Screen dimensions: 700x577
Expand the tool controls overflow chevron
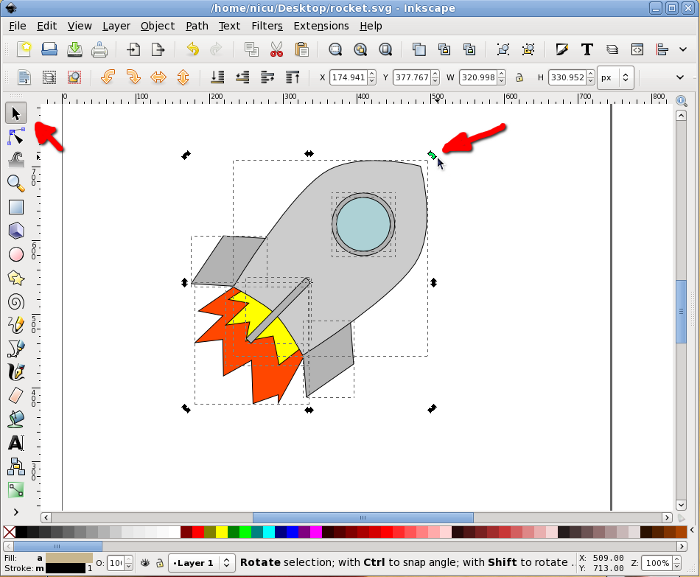680,77
